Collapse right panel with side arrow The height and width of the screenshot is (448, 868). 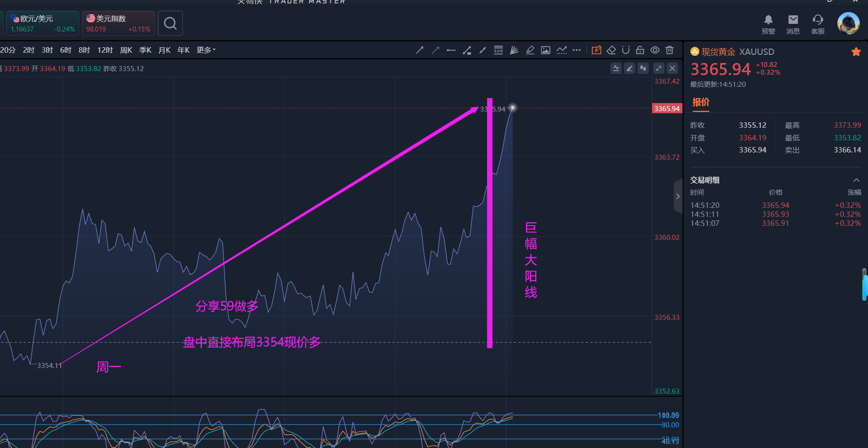(x=678, y=196)
